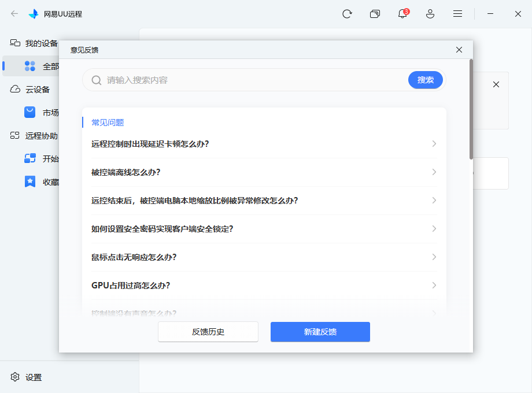Close the 意见反馈 dialog
Image resolution: width=532 pixels, height=393 pixels.
(459, 50)
